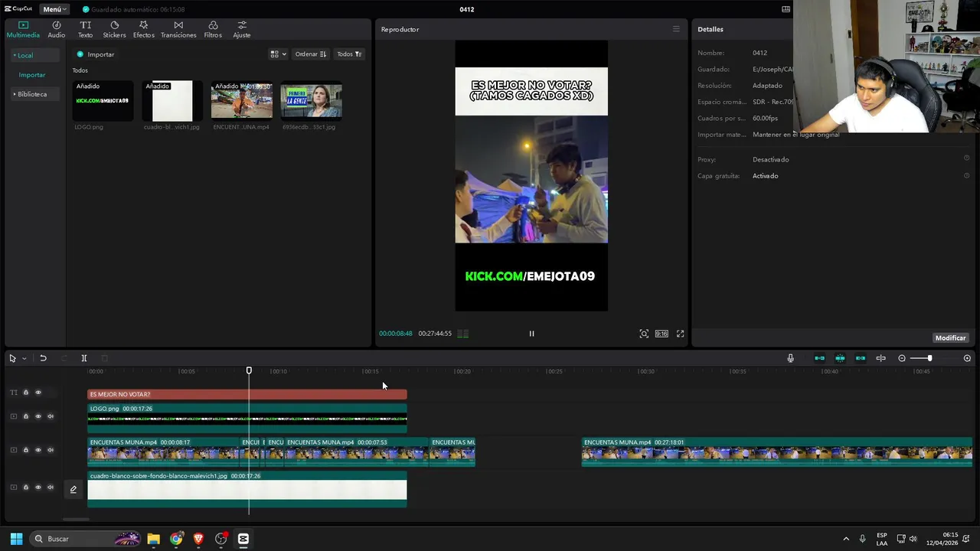The width and height of the screenshot is (980, 551).
Task: Open the Windows Start menu
Action: (x=16, y=539)
